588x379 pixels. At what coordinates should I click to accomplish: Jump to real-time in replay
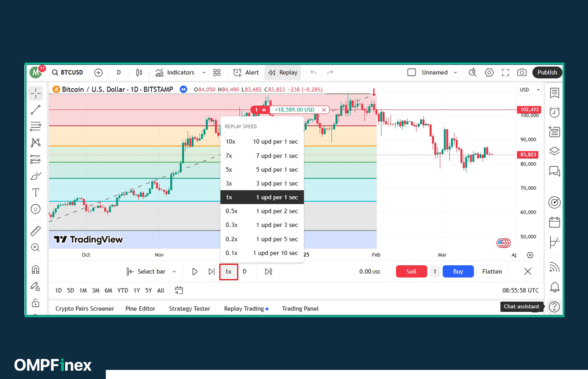(x=269, y=271)
